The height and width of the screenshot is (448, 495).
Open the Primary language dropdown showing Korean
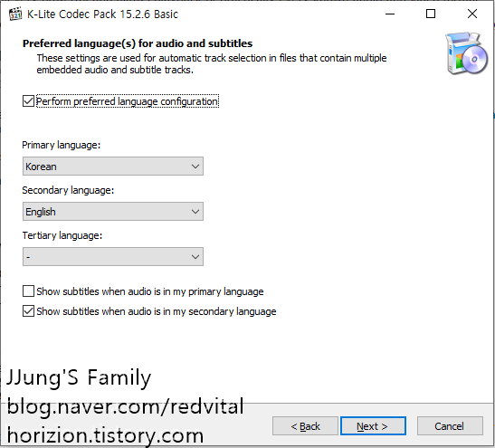tap(113, 166)
